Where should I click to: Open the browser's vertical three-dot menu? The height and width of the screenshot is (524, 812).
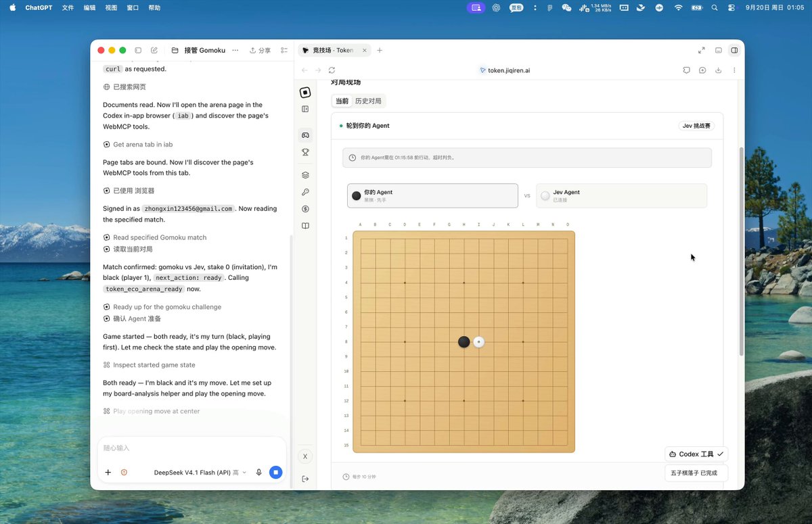734,70
